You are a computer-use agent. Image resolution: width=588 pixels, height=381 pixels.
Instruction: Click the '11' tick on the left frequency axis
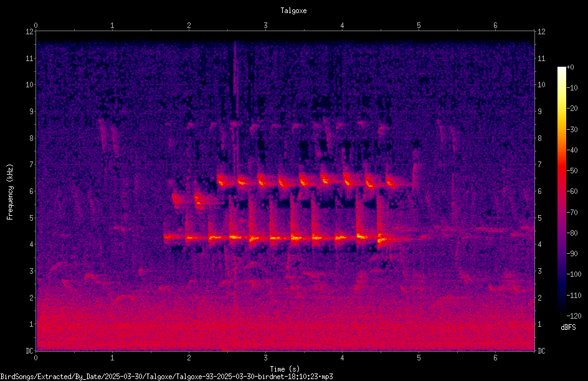(29, 59)
